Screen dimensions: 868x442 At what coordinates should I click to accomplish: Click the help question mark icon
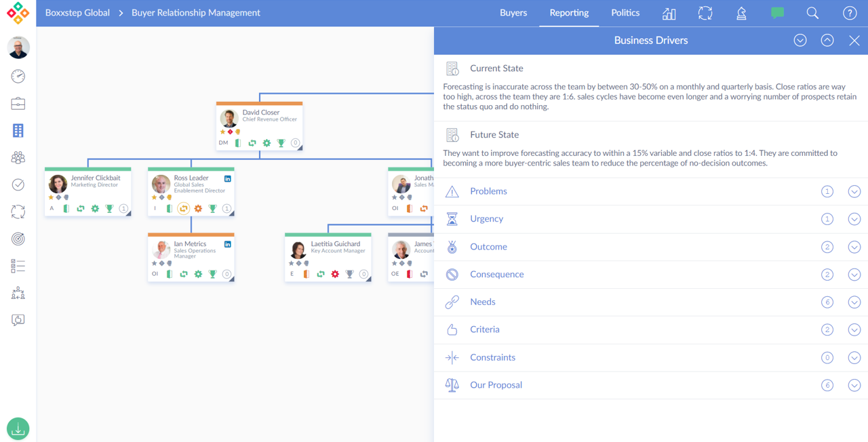[849, 14]
